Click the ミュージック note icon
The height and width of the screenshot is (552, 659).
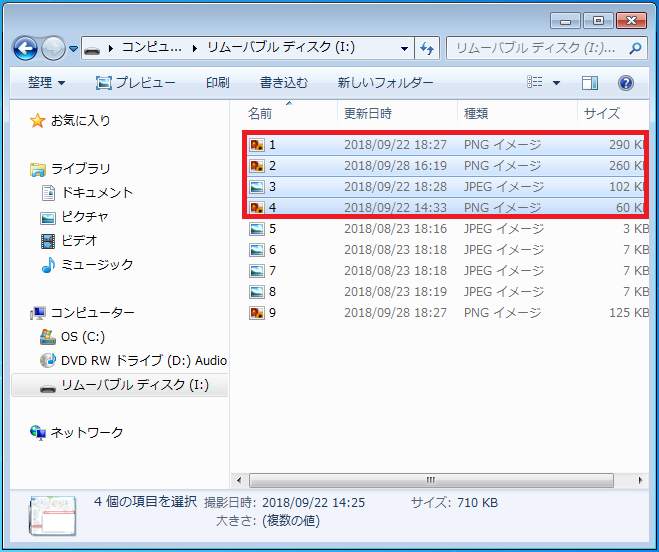[x=48, y=265]
